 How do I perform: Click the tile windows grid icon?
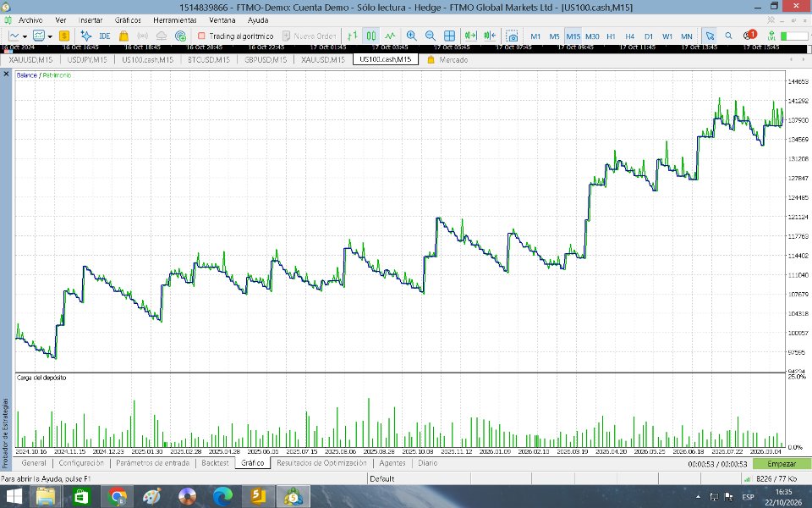(449, 36)
